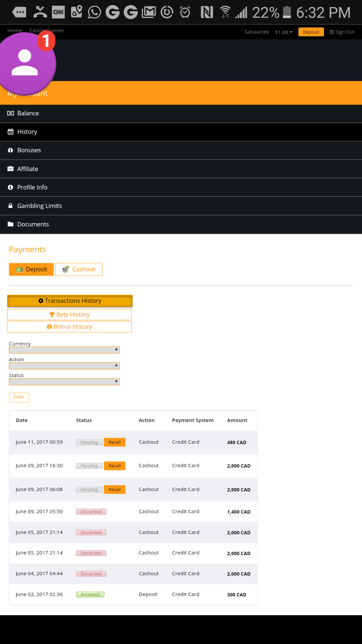Click the Gambling Limits lock icon

(x=10, y=206)
